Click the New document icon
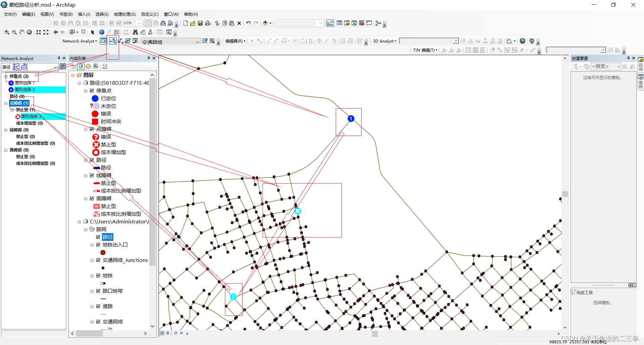 click(x=185, y=23)
